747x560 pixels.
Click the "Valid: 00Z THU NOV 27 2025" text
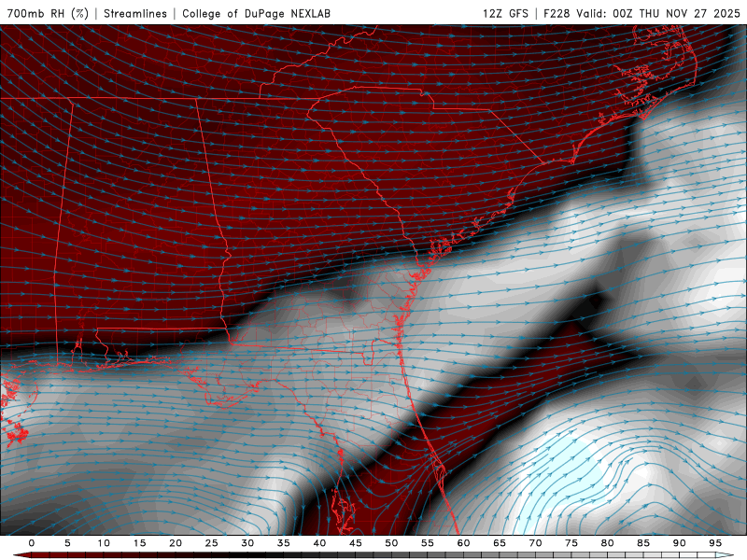[x=658, y=13]
